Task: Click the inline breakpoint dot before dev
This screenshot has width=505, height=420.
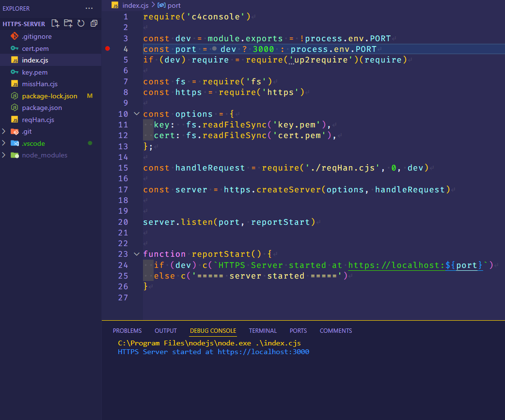Action: (x=214, y=49)
